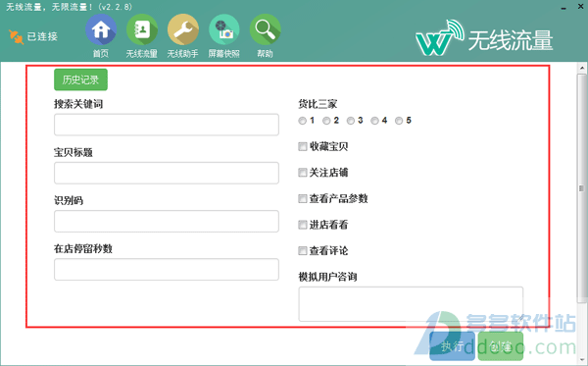Click the 已连接 plug status icon

click(x=16, y=36)
